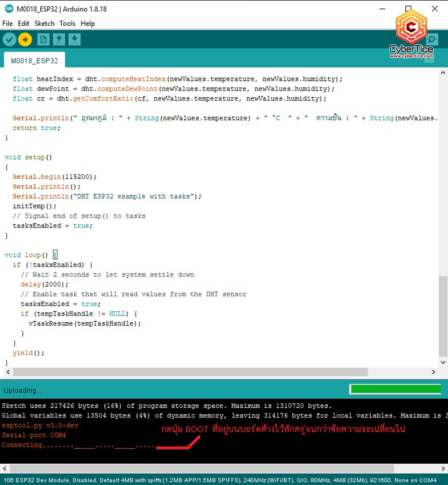The width and height of the screenshot is (448, 485).
Task: Open the Tools menu
Action: 67,24
